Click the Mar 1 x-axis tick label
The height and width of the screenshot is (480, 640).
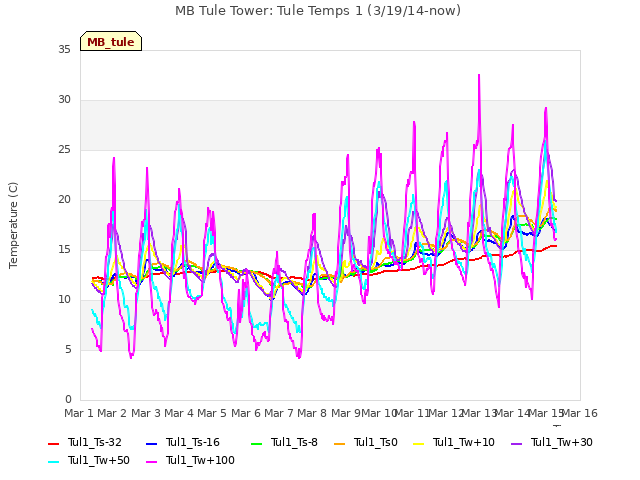(79, 413)
